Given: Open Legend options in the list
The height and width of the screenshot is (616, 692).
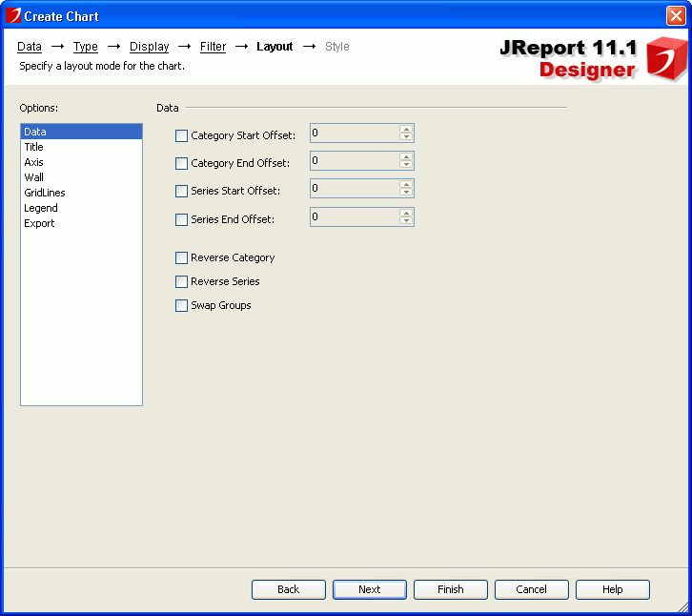Looking at the screenshot, I should [41, 208].
